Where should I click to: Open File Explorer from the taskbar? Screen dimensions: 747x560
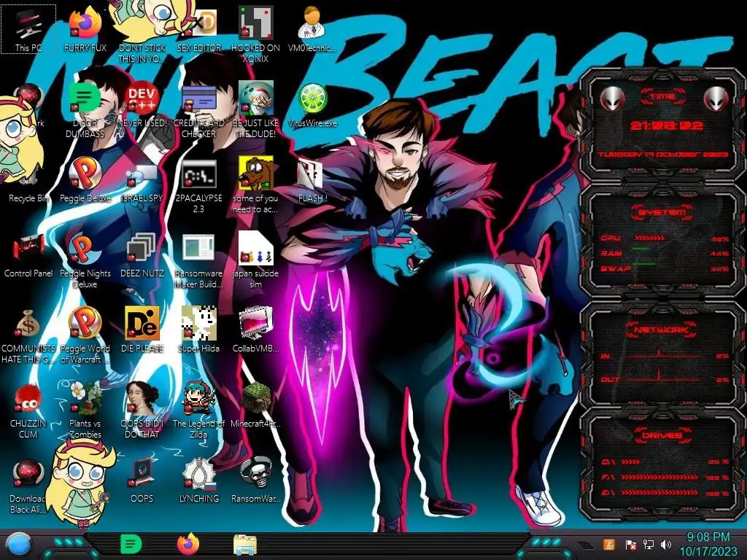(245, 545)
